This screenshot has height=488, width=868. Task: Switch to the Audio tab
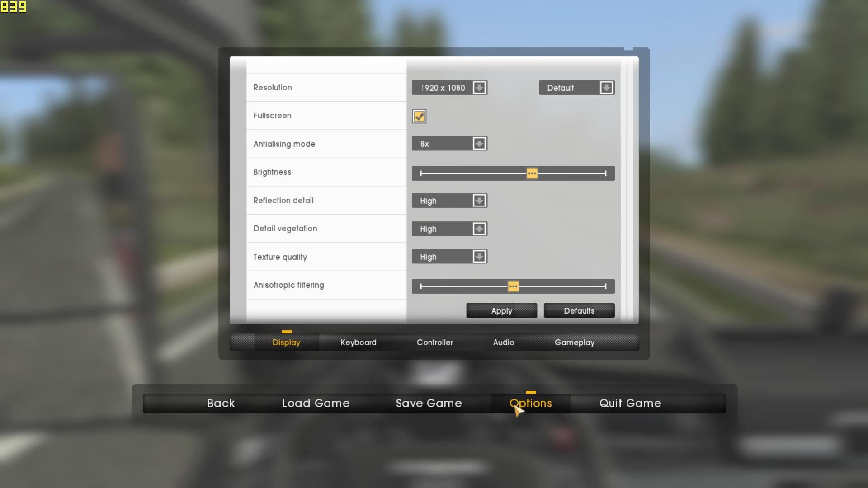click(x=504, y=343)
